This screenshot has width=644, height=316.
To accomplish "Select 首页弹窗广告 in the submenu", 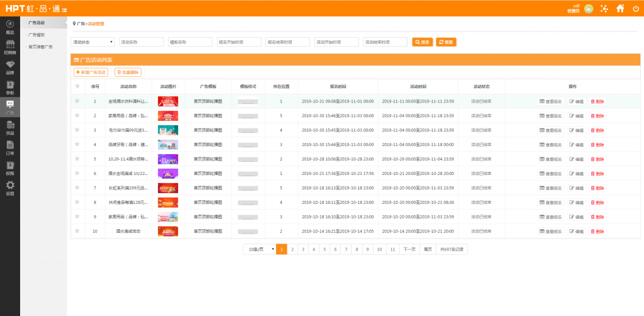I will click(x=41, y=47).
